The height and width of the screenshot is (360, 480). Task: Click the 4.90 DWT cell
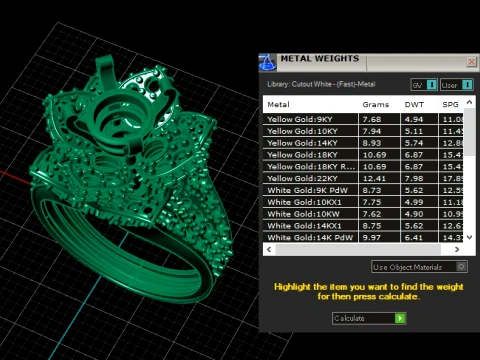tap(419, 214)
